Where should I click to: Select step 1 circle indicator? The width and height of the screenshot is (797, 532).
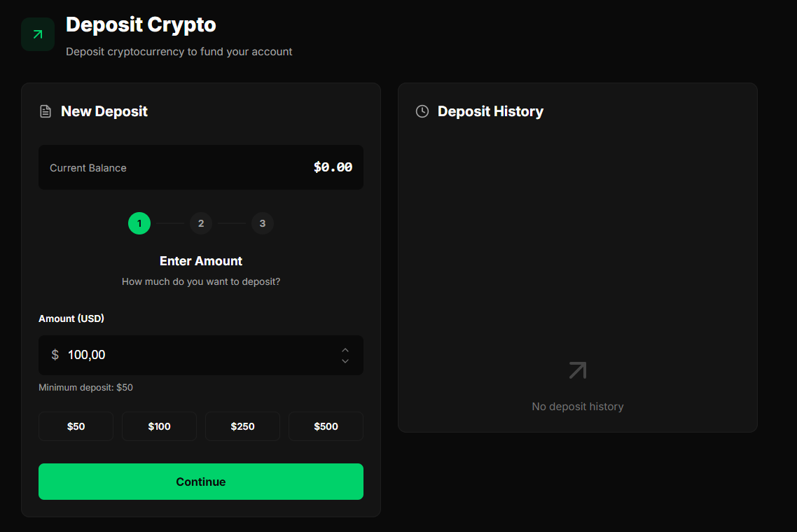[x=139, y=223]
